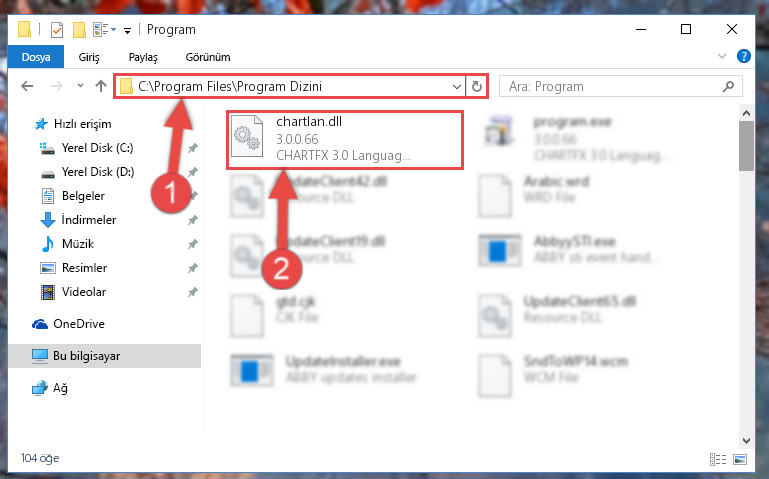Switch to details view in status bar
Screen dimensions: 769x479
pos(718,459)
